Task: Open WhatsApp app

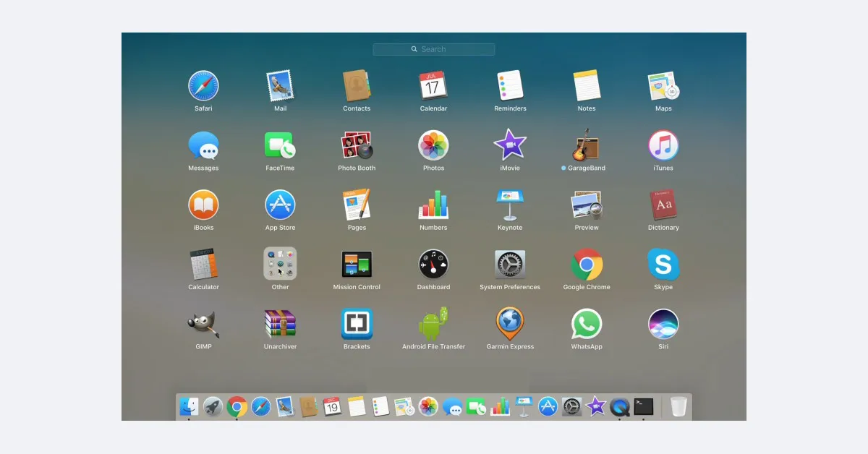Action: pyautogui.click(x=587, y=324)
